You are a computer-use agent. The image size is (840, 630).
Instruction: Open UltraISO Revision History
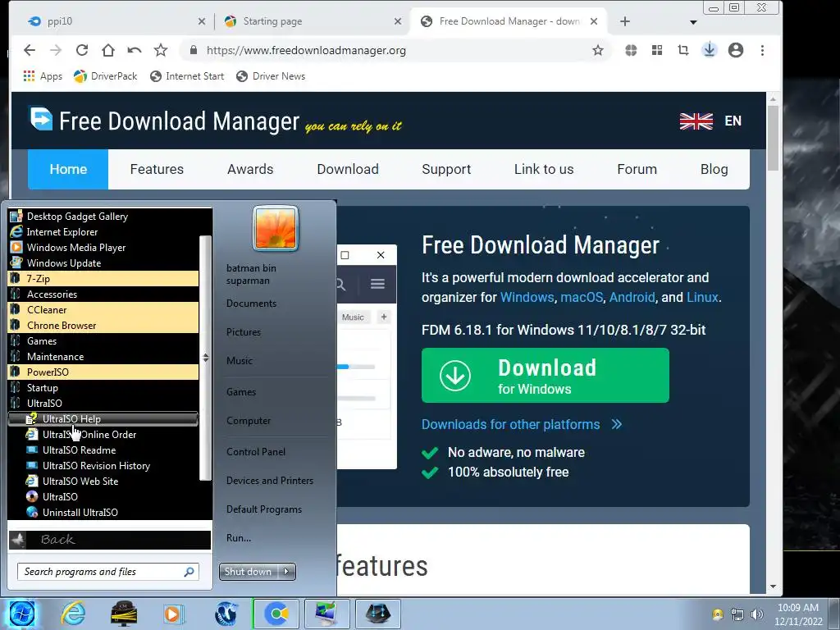click(x=103, y=466)
